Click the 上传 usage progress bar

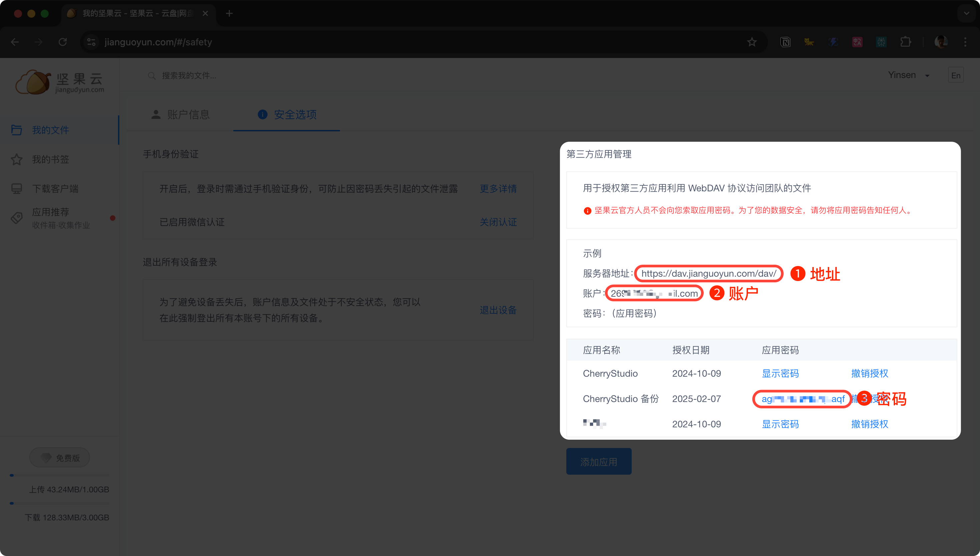(x=60, y=475)
